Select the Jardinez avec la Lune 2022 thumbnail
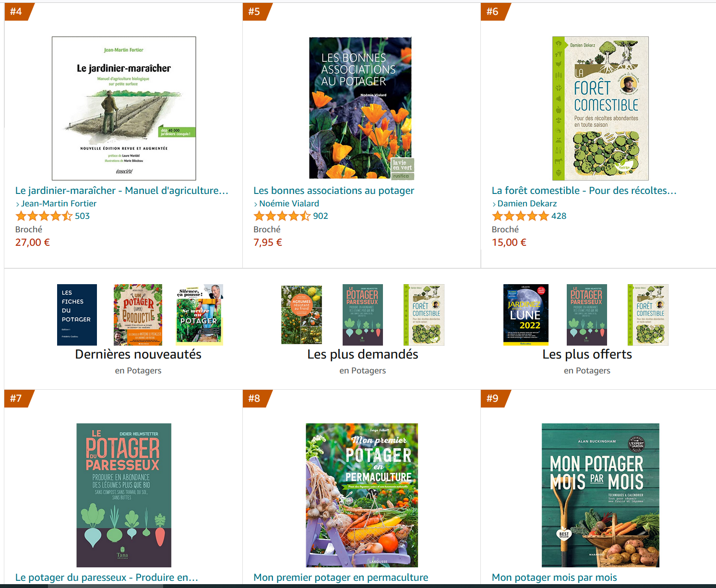The height and width of the screenshot is (588, 716). 526,315
